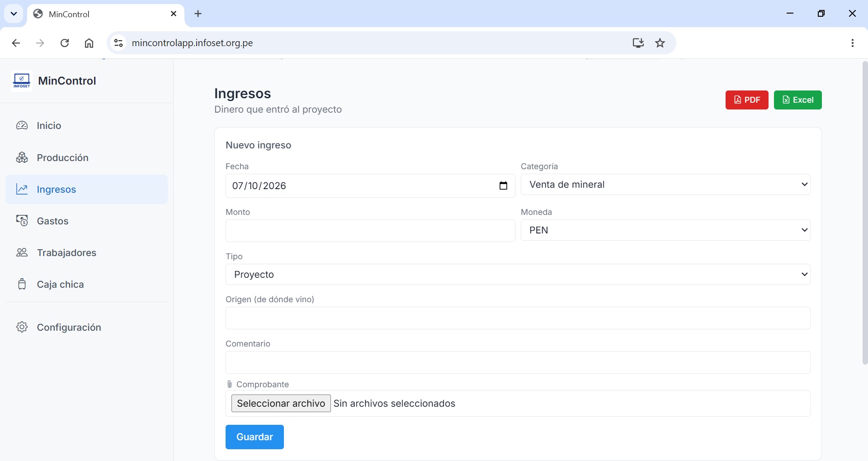Open the Inicio menu item
Screen dimensions: 868x461
[86, 126]
